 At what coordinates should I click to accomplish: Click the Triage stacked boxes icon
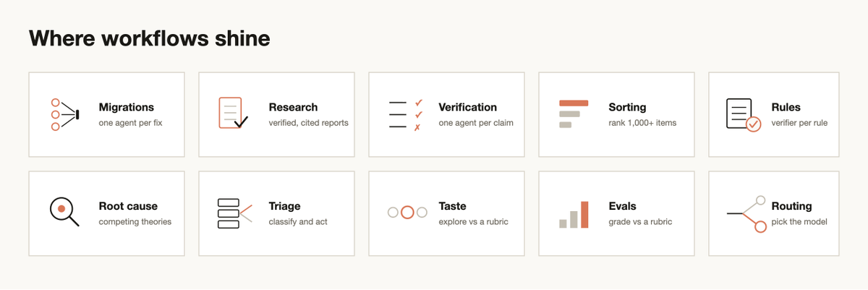click(234, 213)
